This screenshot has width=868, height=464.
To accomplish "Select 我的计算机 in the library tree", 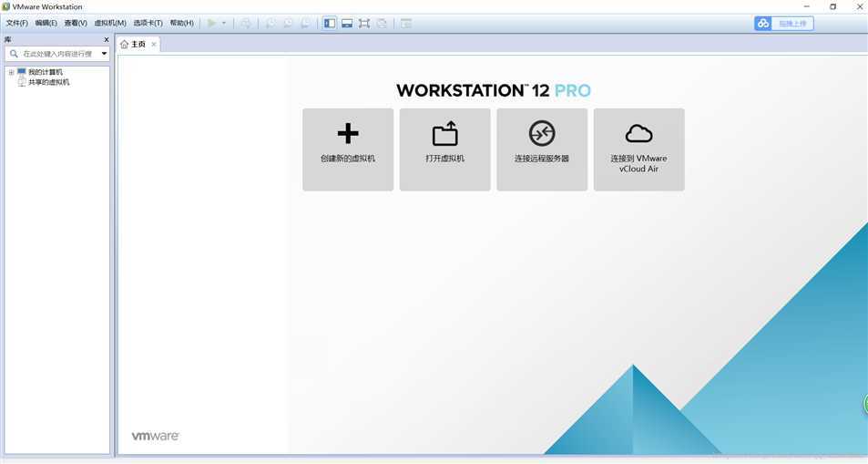I will (x=46, y=72).
